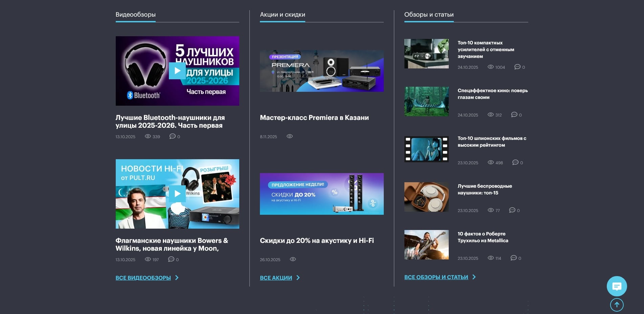
Task: Open the chat widget bubble
Action: pos(617,286)
